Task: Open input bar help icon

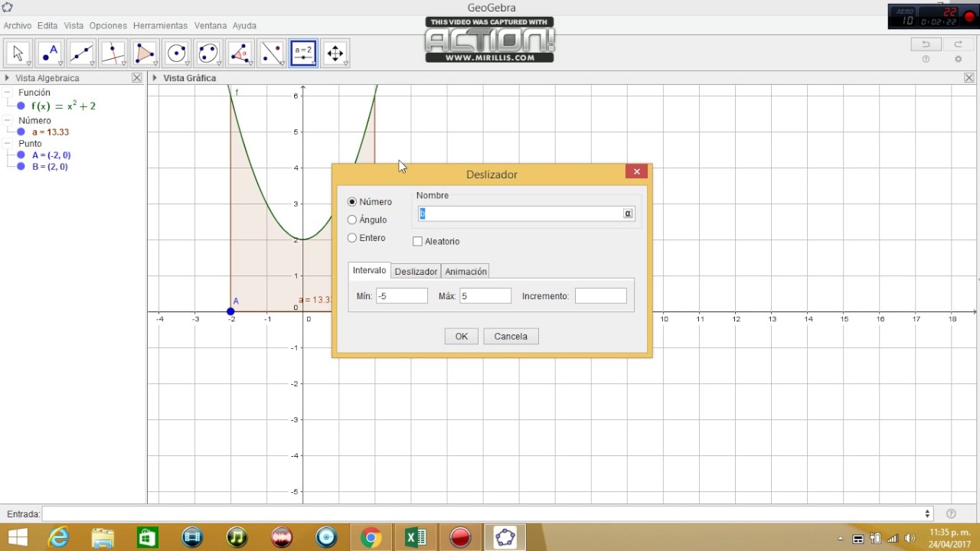Action: point(951,514)
